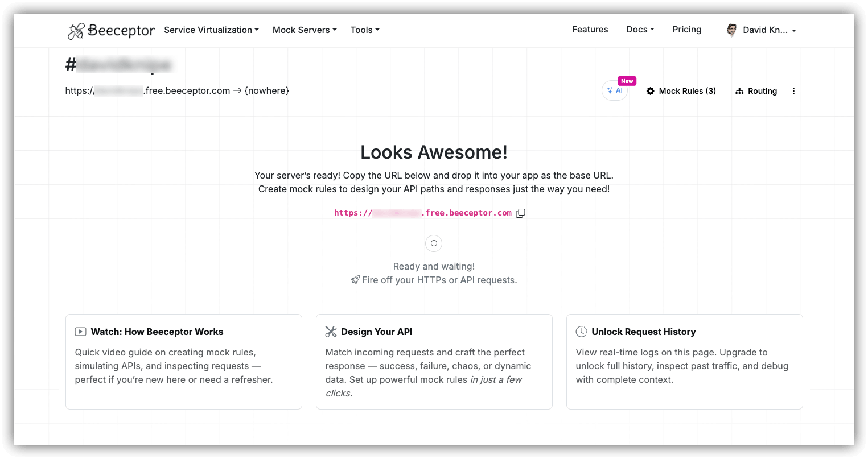Viewport: 868px width, 459px height.
Task: Open the Unlock Request History card
Action: (x=685, y=362)
